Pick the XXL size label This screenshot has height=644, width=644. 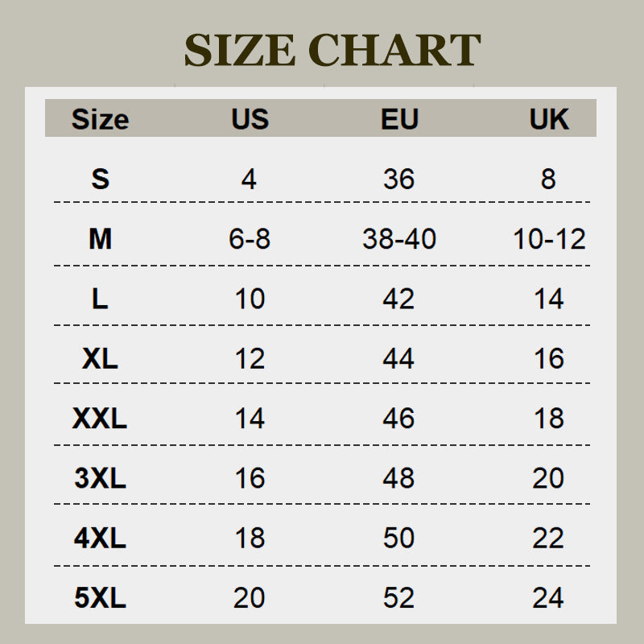coord(100,419)
